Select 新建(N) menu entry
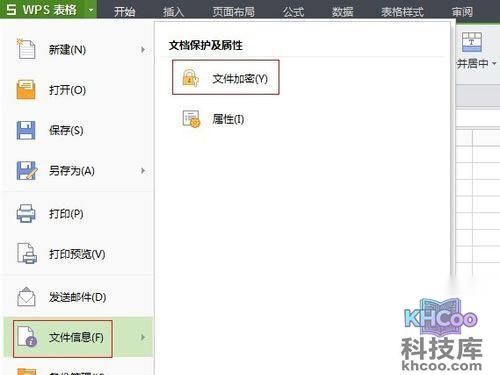 pos(78,49)
